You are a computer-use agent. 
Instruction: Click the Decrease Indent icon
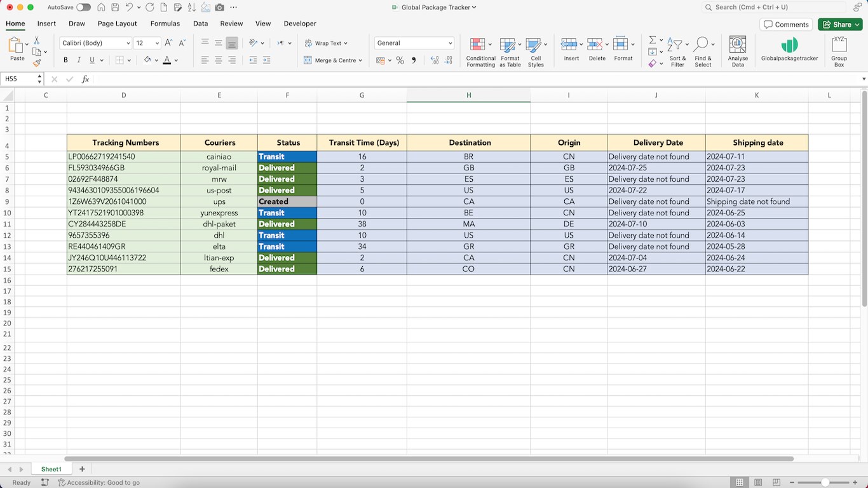[253, 60]
